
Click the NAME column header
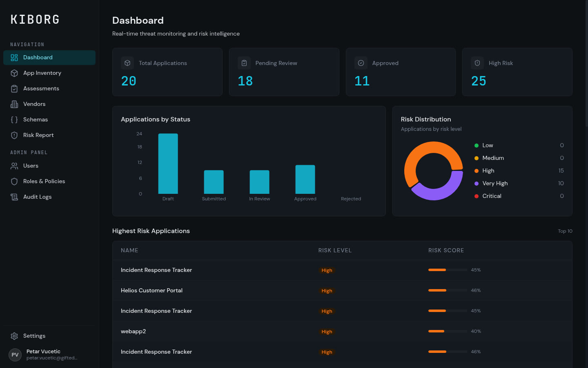tap(129, 251)
